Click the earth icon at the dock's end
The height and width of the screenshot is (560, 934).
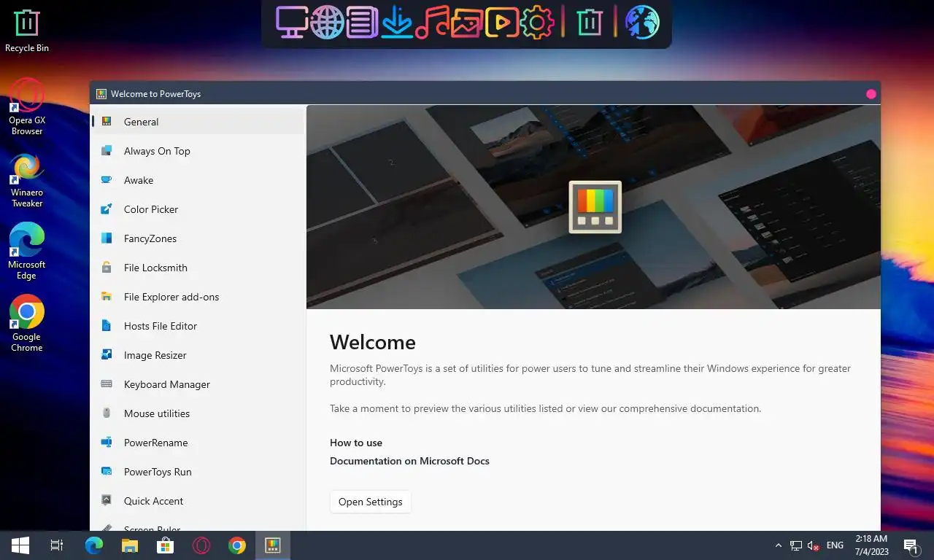pyautogui.click(x=642, y=23)
